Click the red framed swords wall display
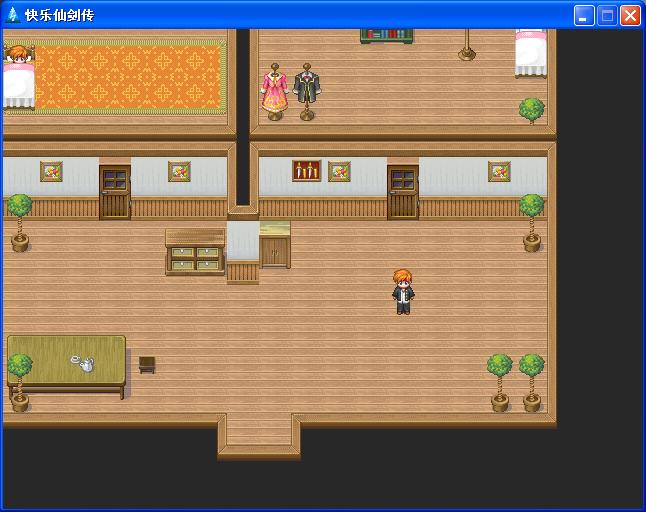Image resolution: width=646 pixels, height=512 pixels. (307, 171)
